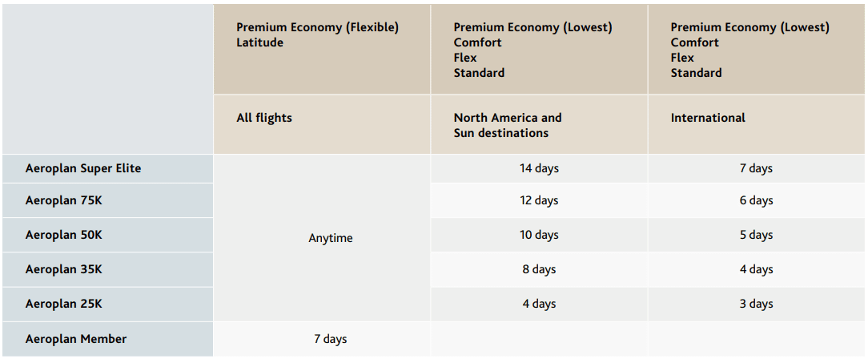
Task: Select the 3 days cell
Action: (x=756, y=304)
